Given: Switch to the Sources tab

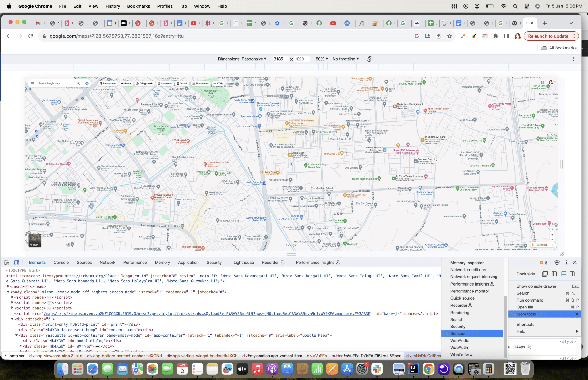Looking at the screenshot, I should (84, 262).
